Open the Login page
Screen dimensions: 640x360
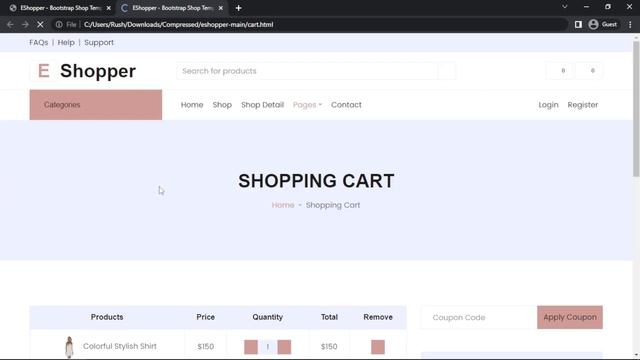tap(548, 105)
